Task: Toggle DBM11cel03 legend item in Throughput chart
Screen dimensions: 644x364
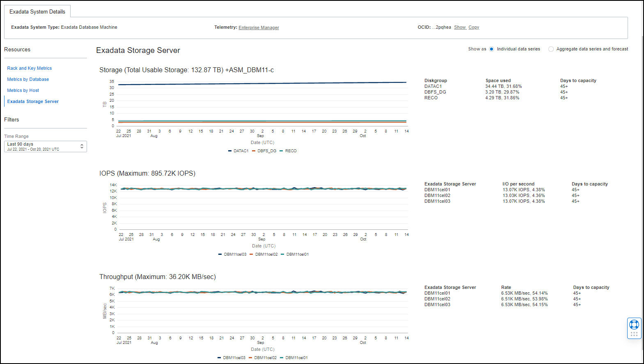Action: point(231,358)
